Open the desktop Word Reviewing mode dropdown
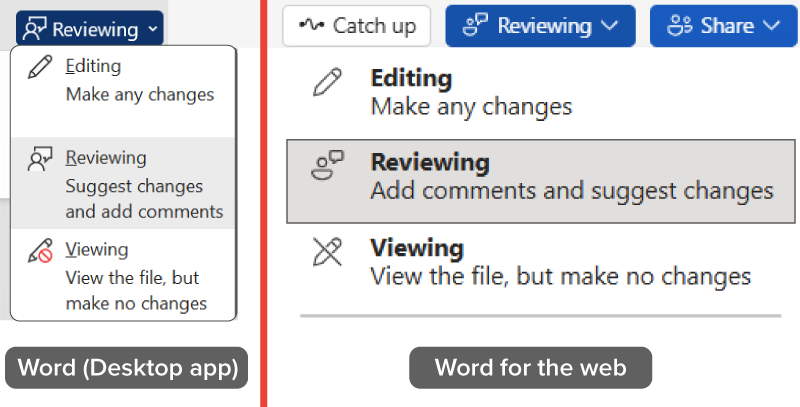The width and height of the screenshot is (800, 407). 90,29
